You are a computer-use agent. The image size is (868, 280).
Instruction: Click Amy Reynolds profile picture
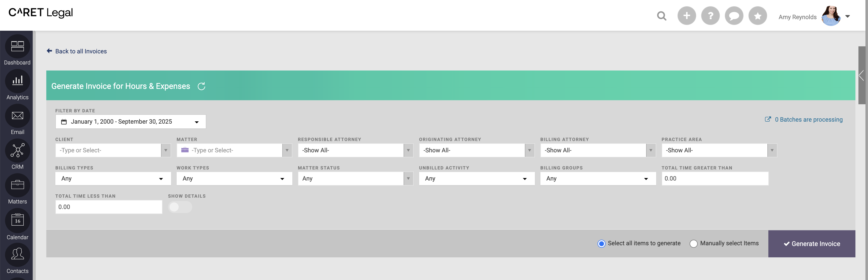(x=831, y=16)
